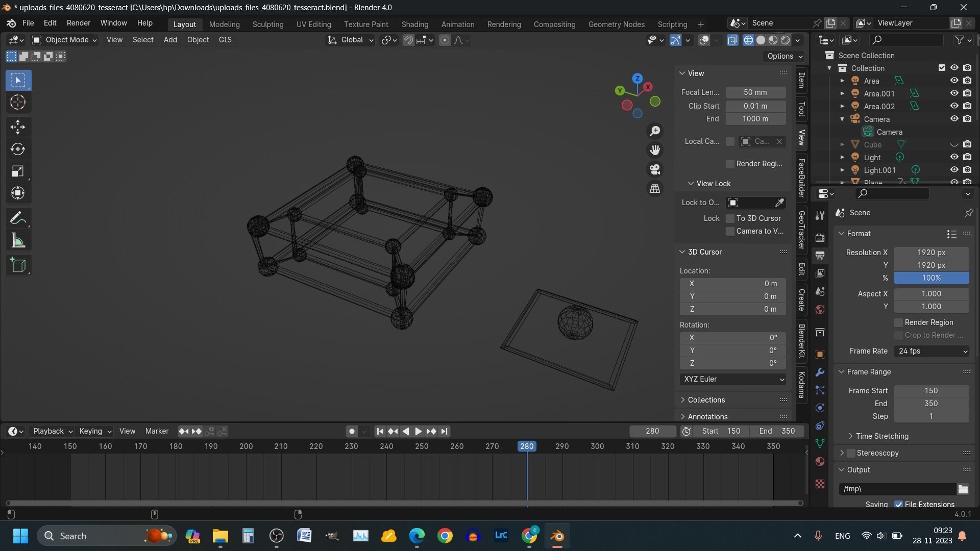Switch to solid viewport shading
Screen dimensions: 980x551
(x=761, y=40)
